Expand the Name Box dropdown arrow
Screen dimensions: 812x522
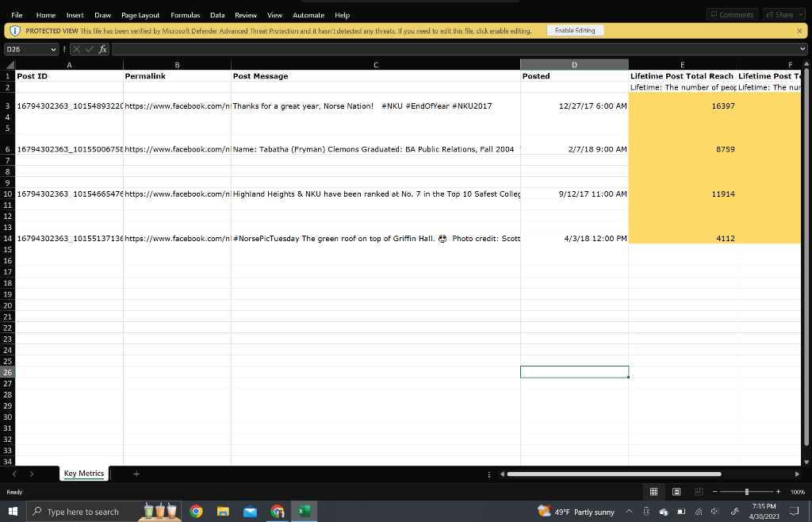[53, 49]
